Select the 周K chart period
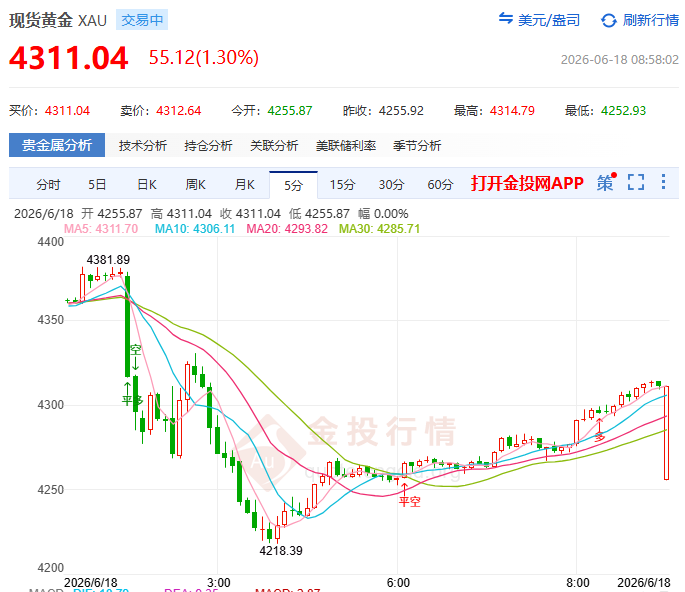This screenshot has height=592, width=685. 195,184
